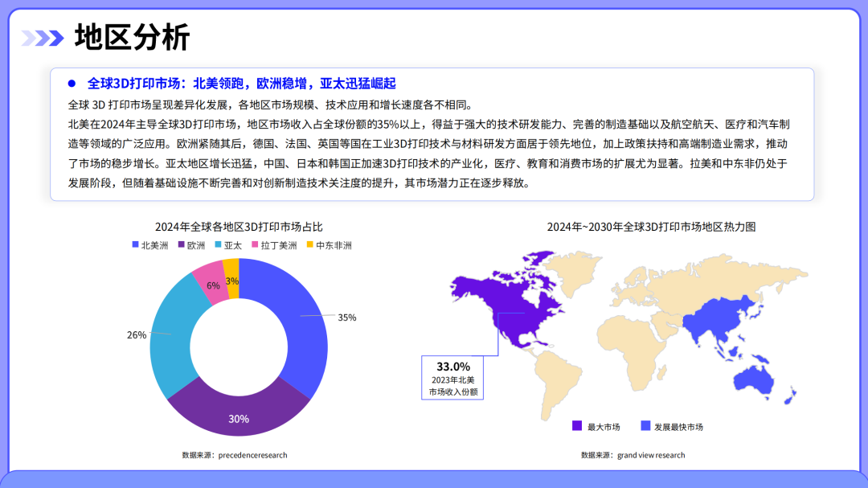The width and height of the screenshot is (868, 488).
Task: Select the pink 6% donut segment
Action: (212, 282)
